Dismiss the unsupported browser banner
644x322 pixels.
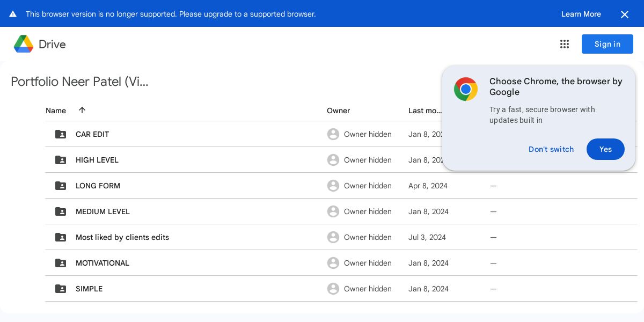625,14
